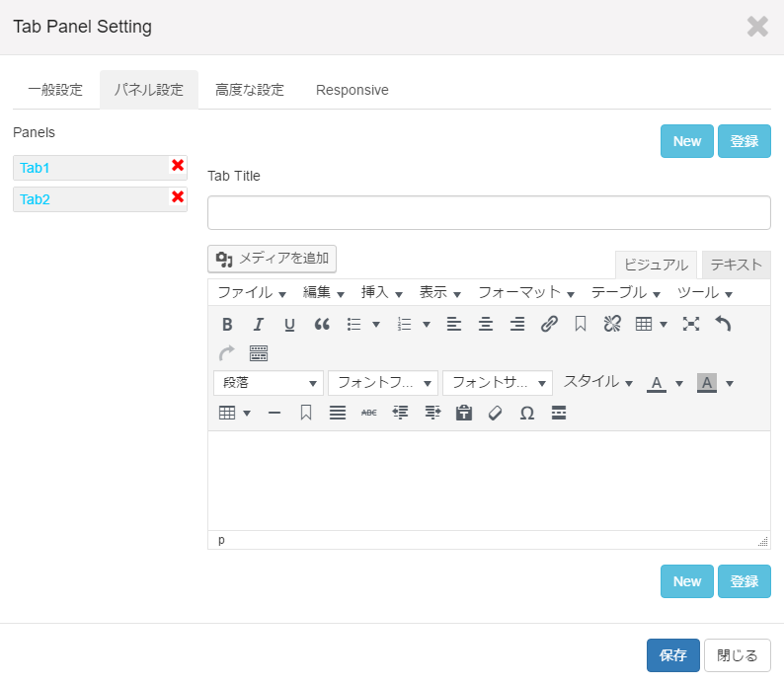Viewport: 784px width, 685px height.
Task: Toggle bold formatting in editor toolbar
Action: click(227, 325)
